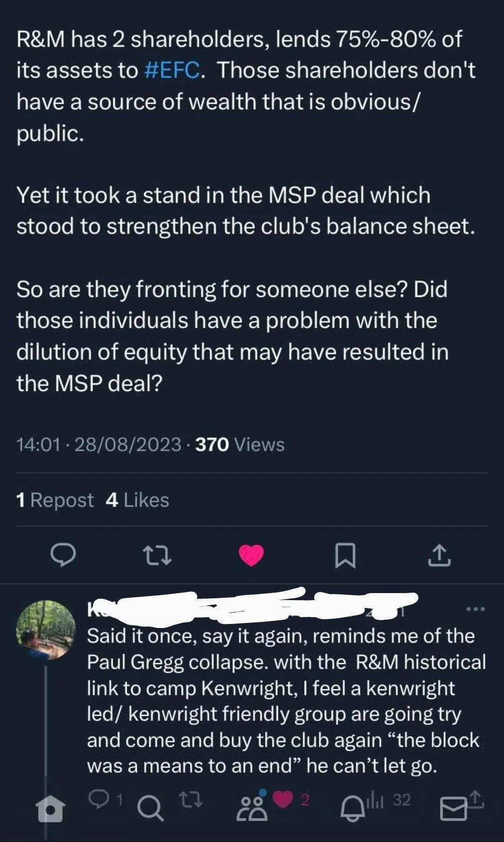Screen dimensions: 504x842
Task: Repost the Paul Gregg reply
Action: (191, 800)
